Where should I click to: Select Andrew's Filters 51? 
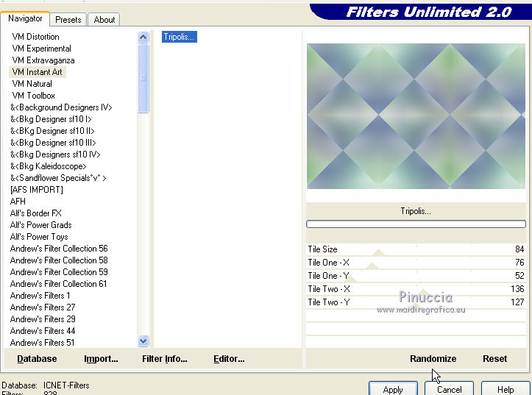(x=42, y=343)
